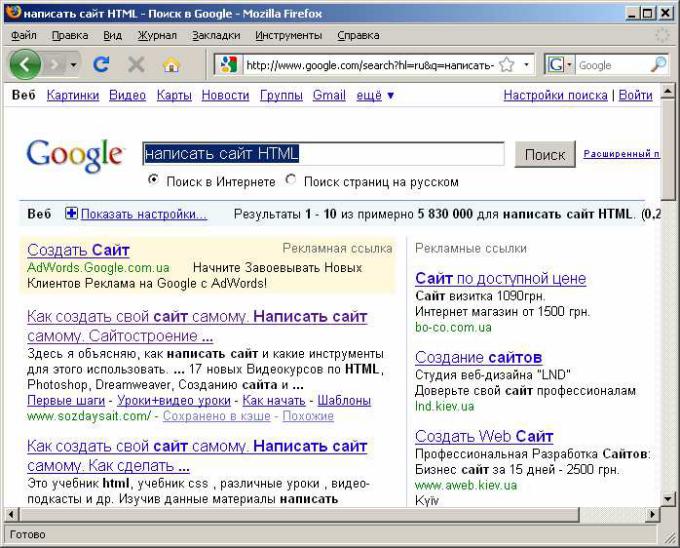The height and width of the screenshot is (548, 680).
Task: Open the Расширенный поиск link
Action: (x=622, y=153)
